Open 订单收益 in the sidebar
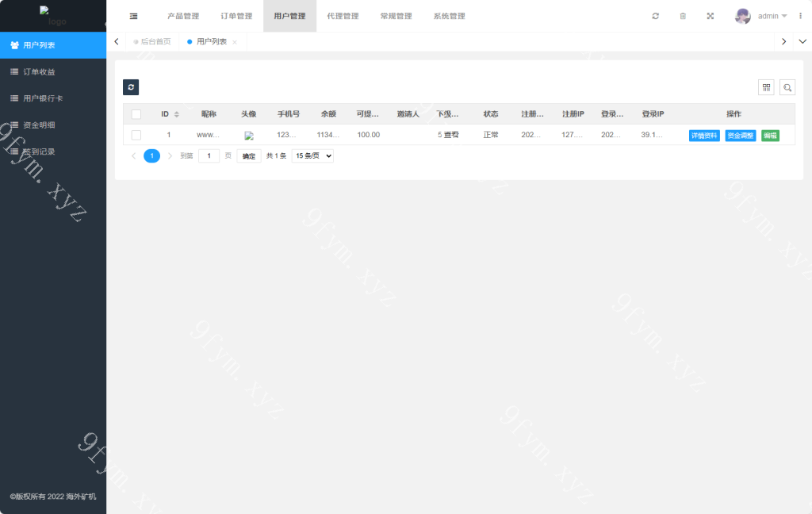The image size is (812, 514). click(x=53, y=72)
